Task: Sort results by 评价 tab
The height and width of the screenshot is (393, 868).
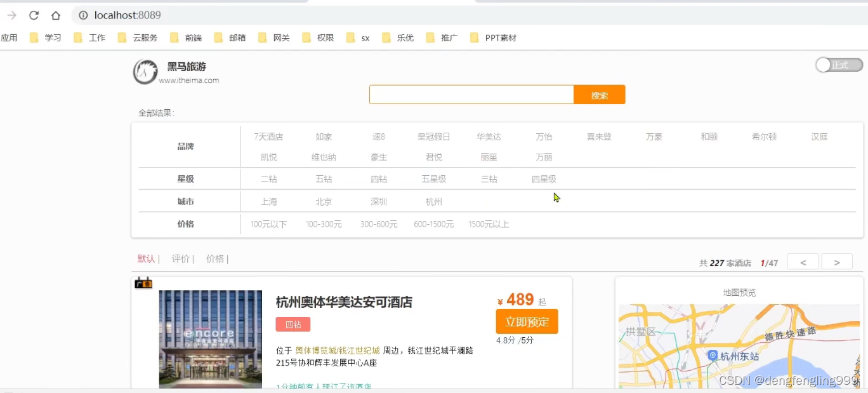Action: click(x=181, y=259)
